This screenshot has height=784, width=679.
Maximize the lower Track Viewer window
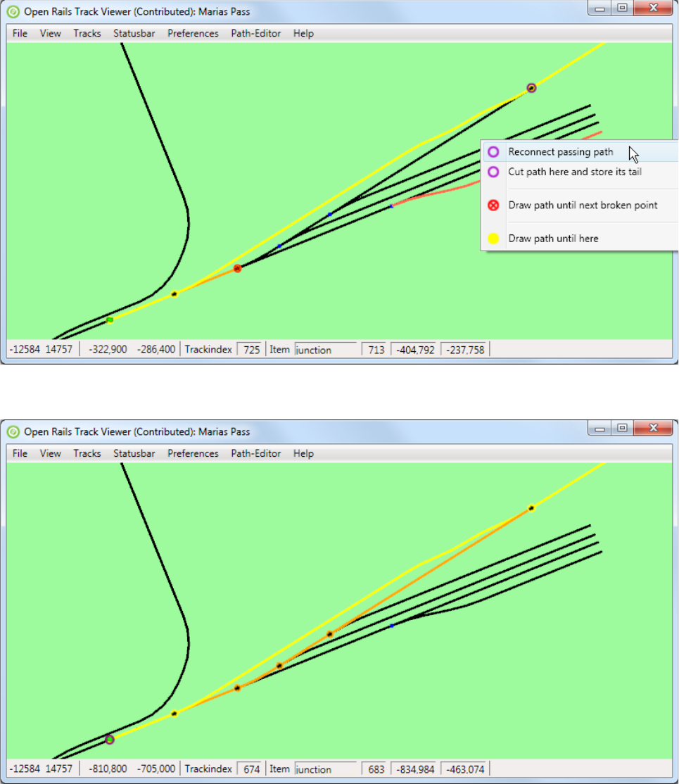point(622,429)
